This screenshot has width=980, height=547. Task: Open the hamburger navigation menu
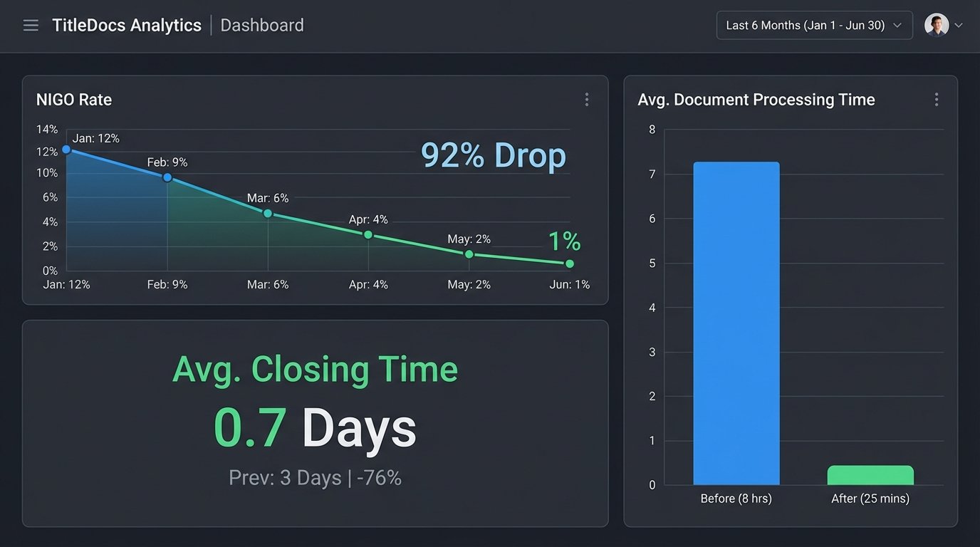31,24
